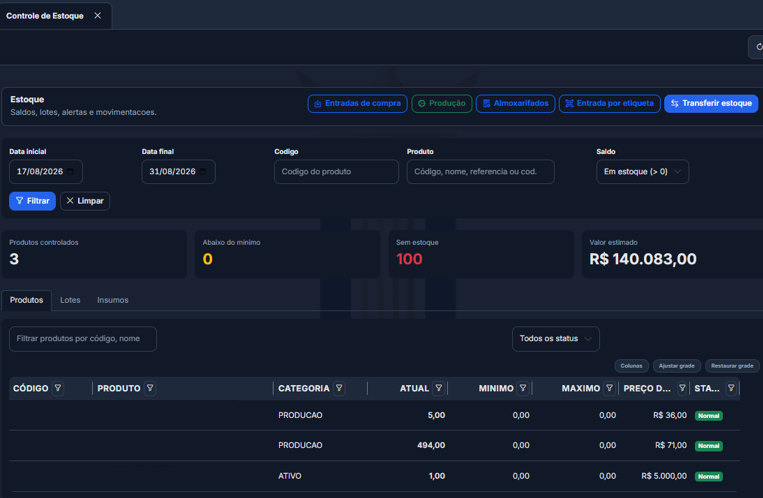763x498 pixels.
Task: Click Normal badge in R$ 71,00 row
Action: tap(708, 446)
